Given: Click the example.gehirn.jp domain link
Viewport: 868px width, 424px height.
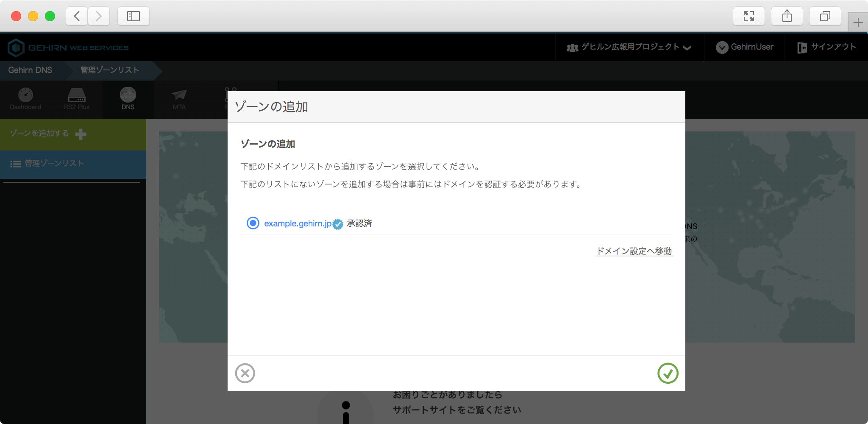Looking at the screenshot, I should [298, 223].
